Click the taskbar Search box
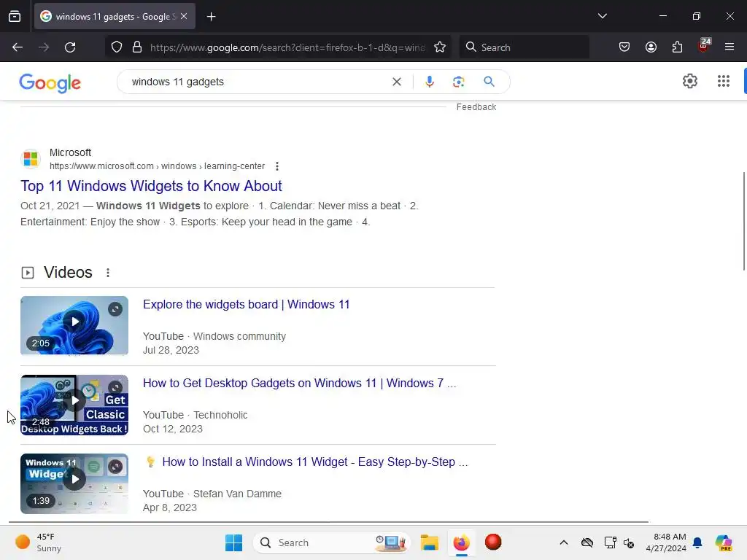 click(x=332, y=542)
